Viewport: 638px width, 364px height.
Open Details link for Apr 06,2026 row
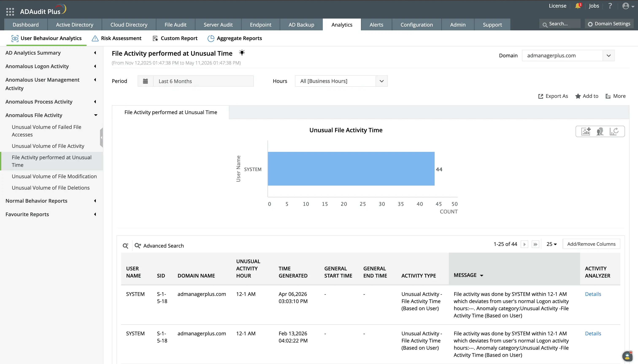tap(593, 294)
